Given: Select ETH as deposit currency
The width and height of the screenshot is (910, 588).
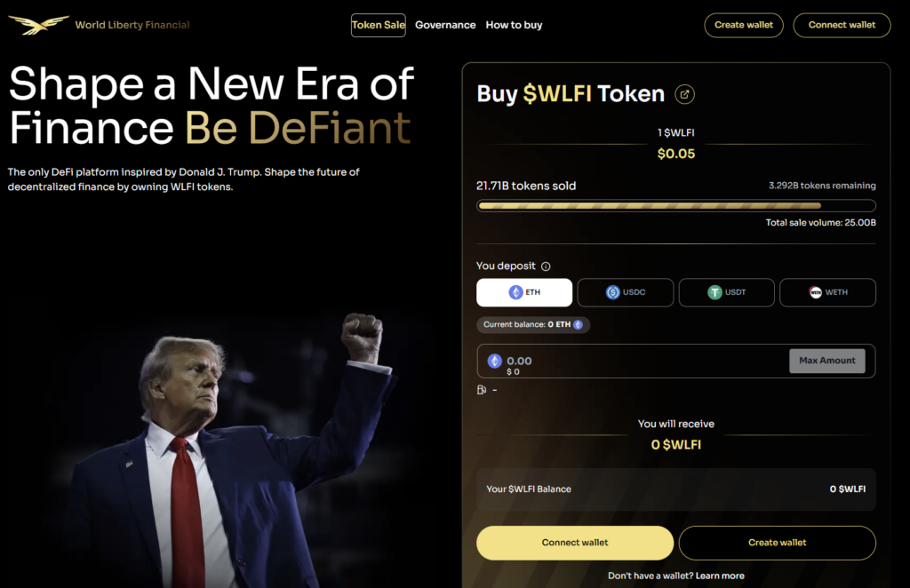Looking at the screenshot, I should 524,292.
